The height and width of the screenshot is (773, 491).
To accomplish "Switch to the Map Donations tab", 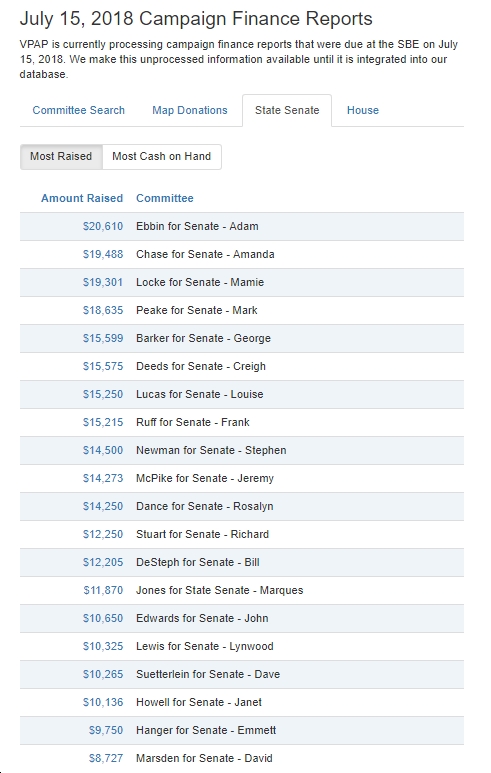I will [190, 110].
